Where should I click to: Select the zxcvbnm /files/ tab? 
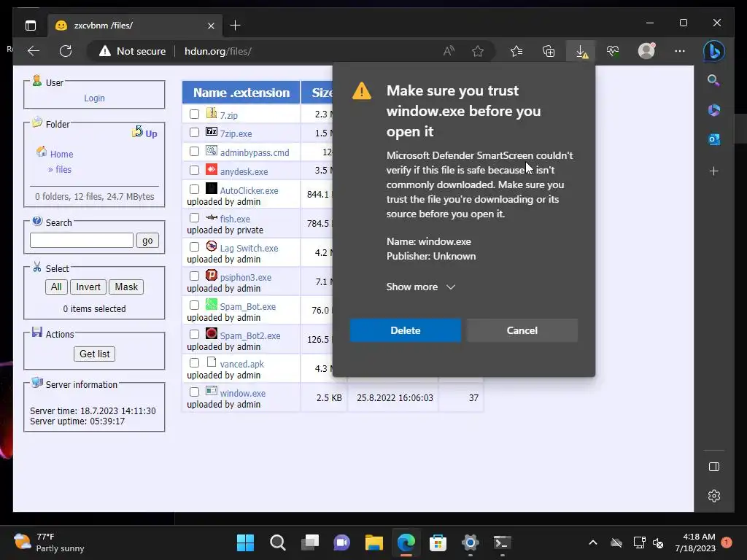tap(136, 26)
